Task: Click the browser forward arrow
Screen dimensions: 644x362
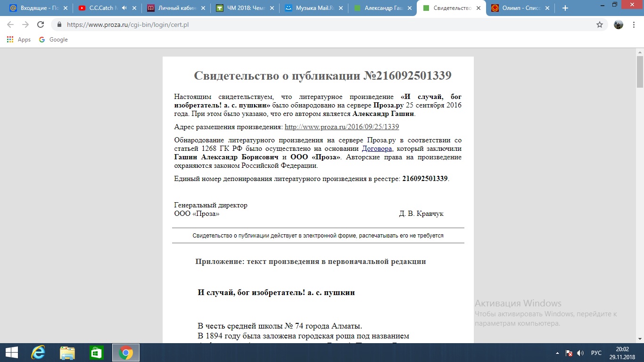Action: point(25,25)
